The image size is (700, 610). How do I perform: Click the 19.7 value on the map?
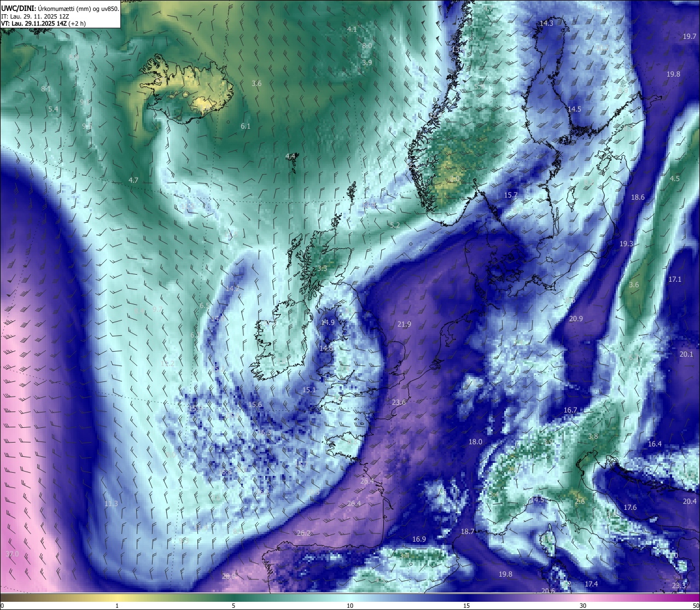tap(690, 37)
